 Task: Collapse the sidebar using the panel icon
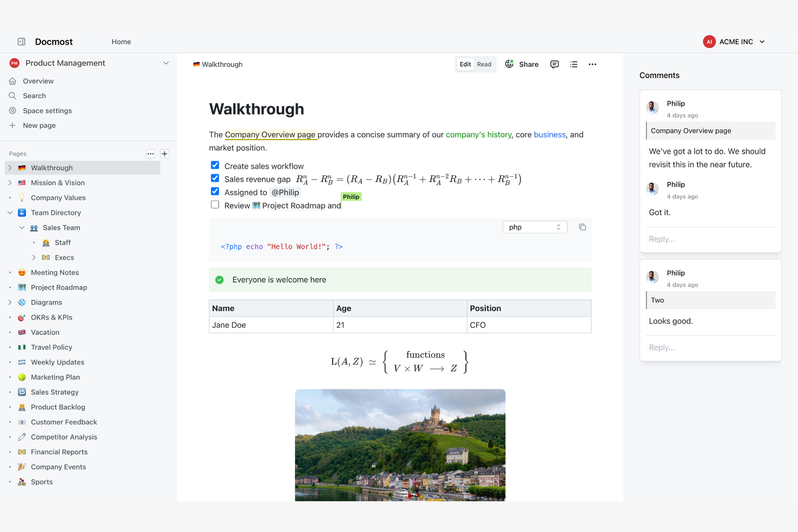[x=22, y=42]
